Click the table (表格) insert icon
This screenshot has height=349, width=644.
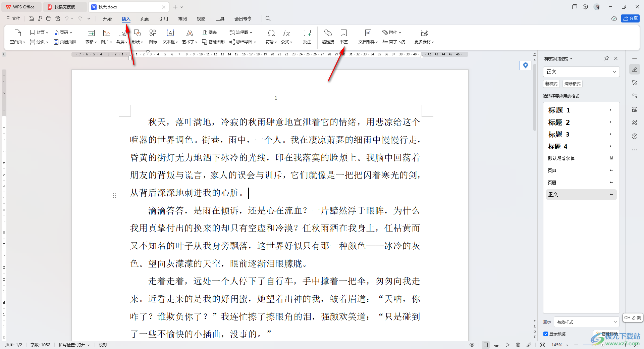[x=91, y=33]
